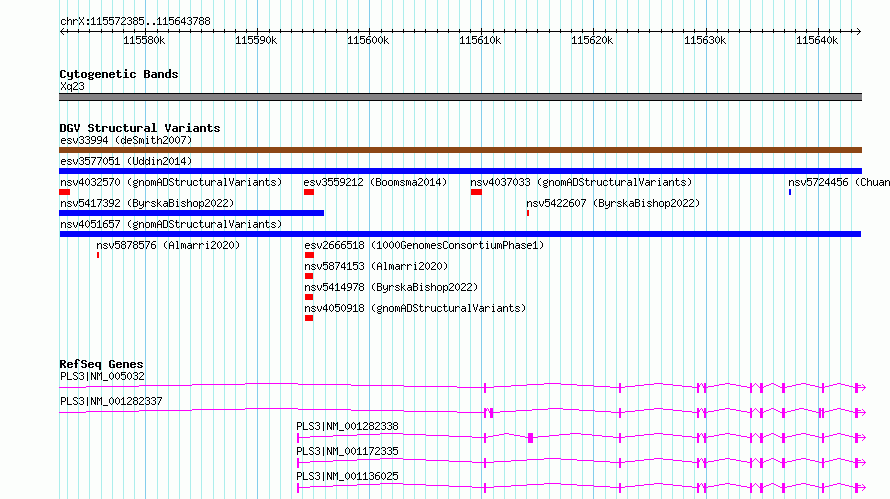Click the end arrow of NM_005032 transcript

862,388
